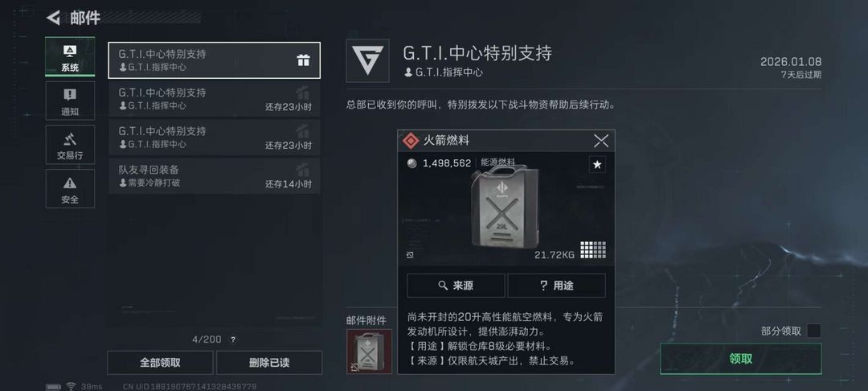The width and height of the screenshot is (868, 391).
Task: Toggle the 部分领取 checkbox
Action: click(x=813, y=331)
